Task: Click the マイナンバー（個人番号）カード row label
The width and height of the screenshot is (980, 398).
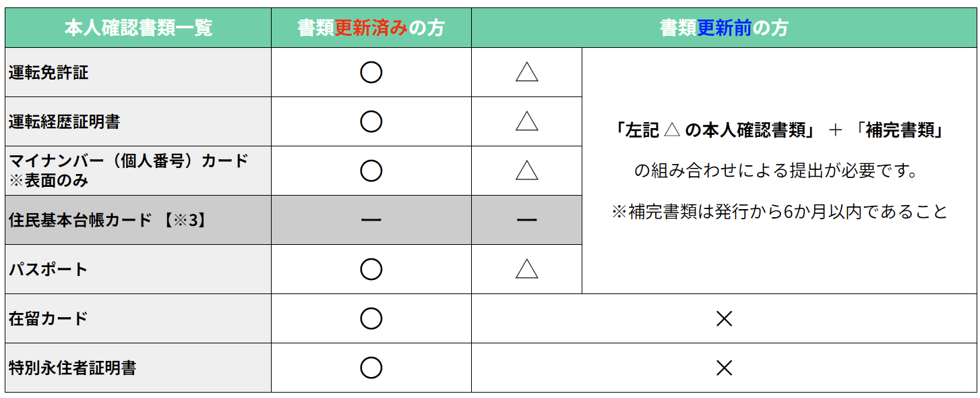Action: tap(128, 161)
